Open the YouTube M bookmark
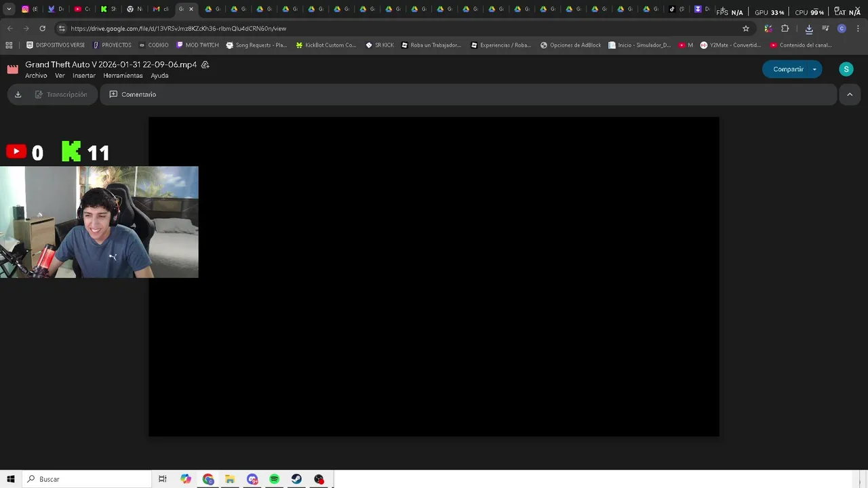Image resolution: width=868 pixels, height=488 pixels. 686,45
